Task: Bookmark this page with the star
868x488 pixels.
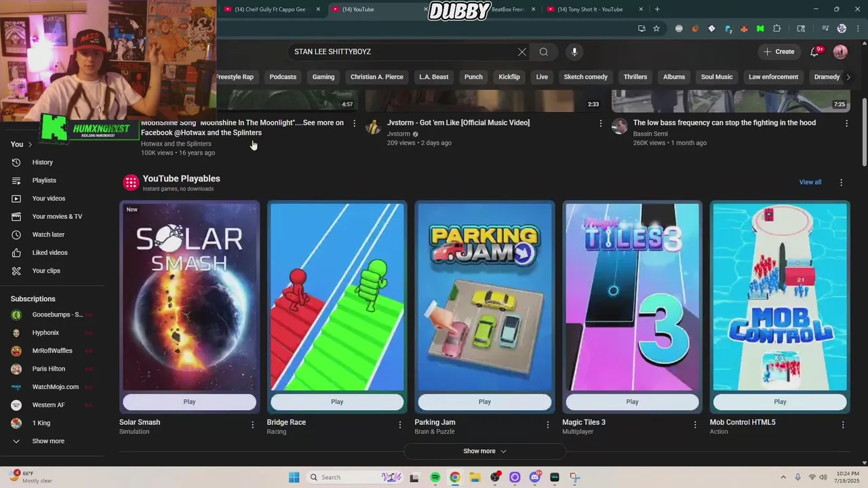Action: click(x=656, y=28)
